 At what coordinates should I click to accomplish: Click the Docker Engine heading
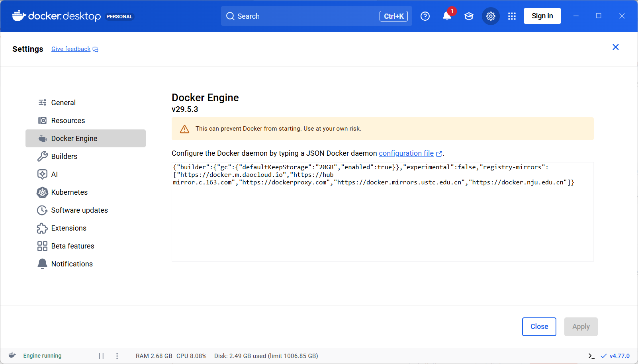[205, 98]
